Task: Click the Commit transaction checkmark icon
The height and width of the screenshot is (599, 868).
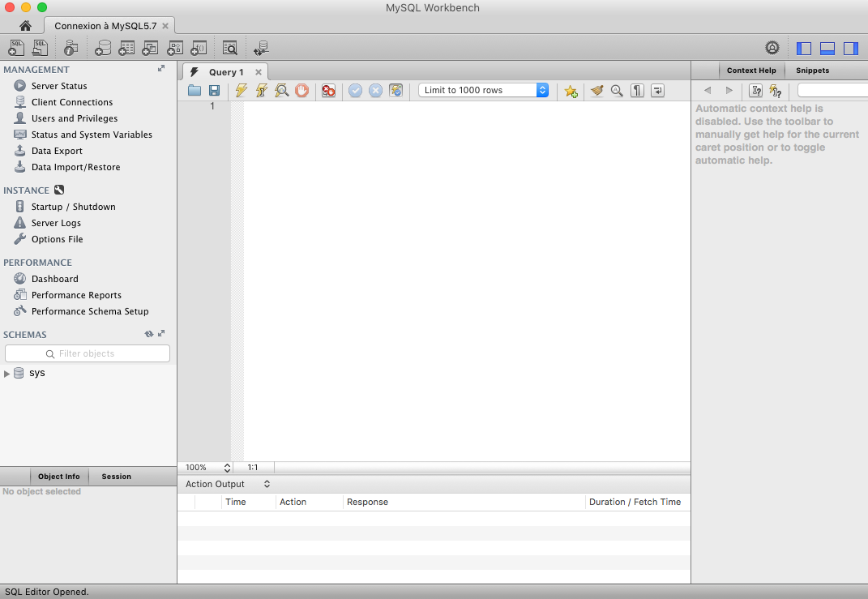Action: 355,91
